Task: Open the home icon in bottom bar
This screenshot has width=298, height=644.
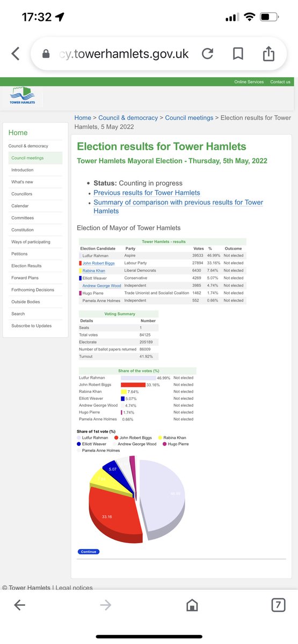Action: [192, 605]
